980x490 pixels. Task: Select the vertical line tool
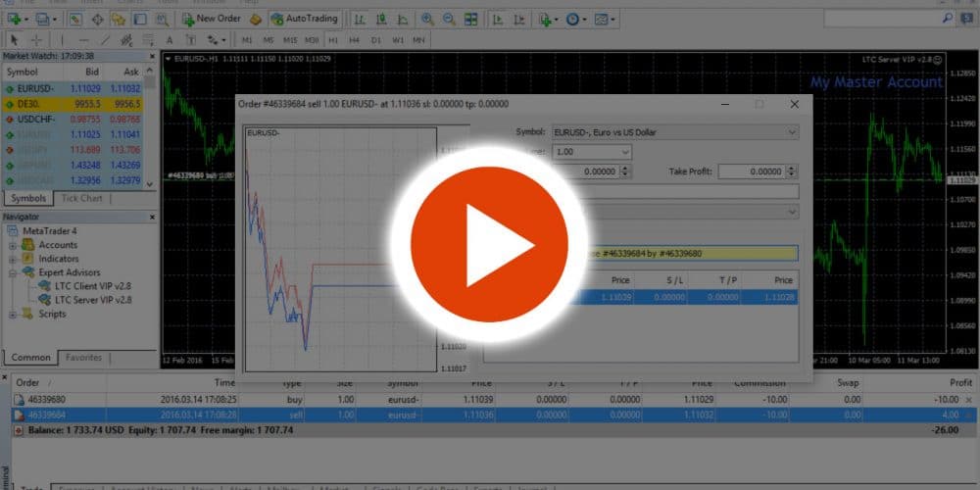click(62, 40)
